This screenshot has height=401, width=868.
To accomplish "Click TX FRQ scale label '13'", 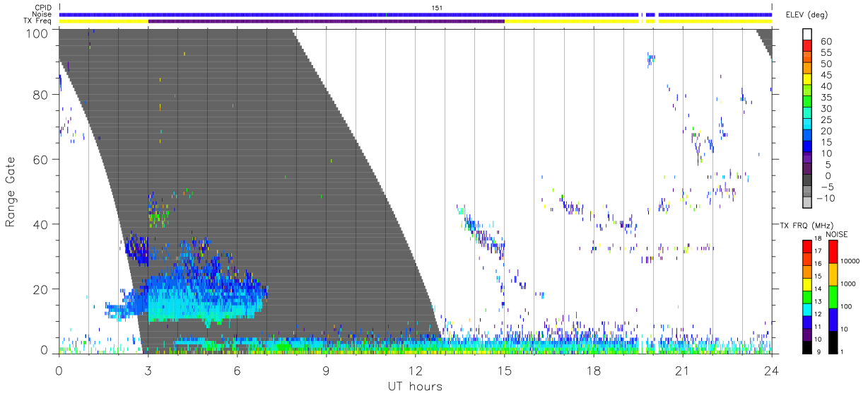I will (819, 301).
